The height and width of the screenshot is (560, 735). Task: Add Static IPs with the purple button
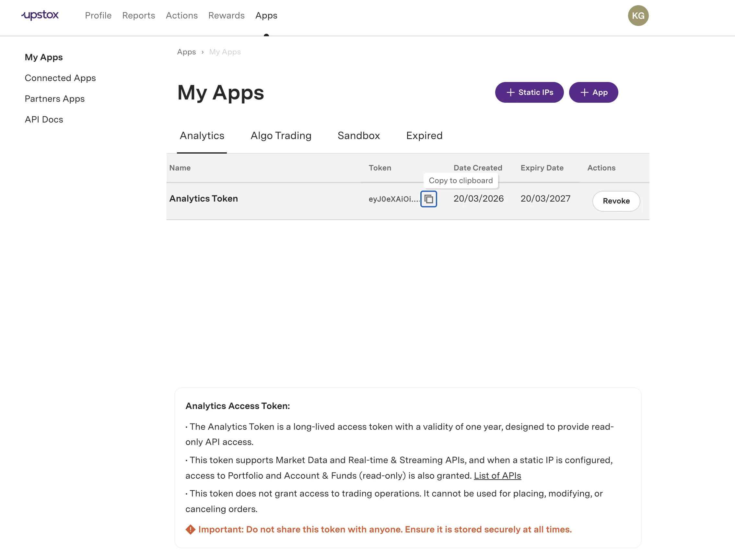click(529, 92)
